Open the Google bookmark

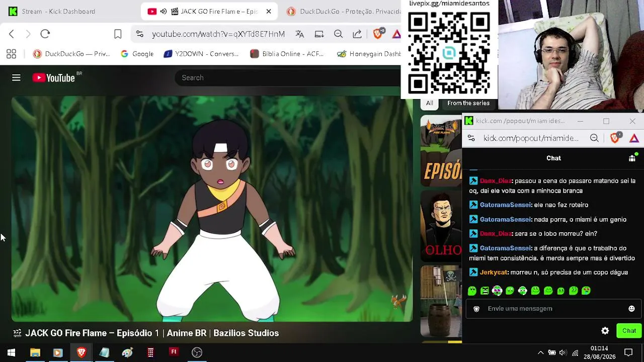pos(137,54)
